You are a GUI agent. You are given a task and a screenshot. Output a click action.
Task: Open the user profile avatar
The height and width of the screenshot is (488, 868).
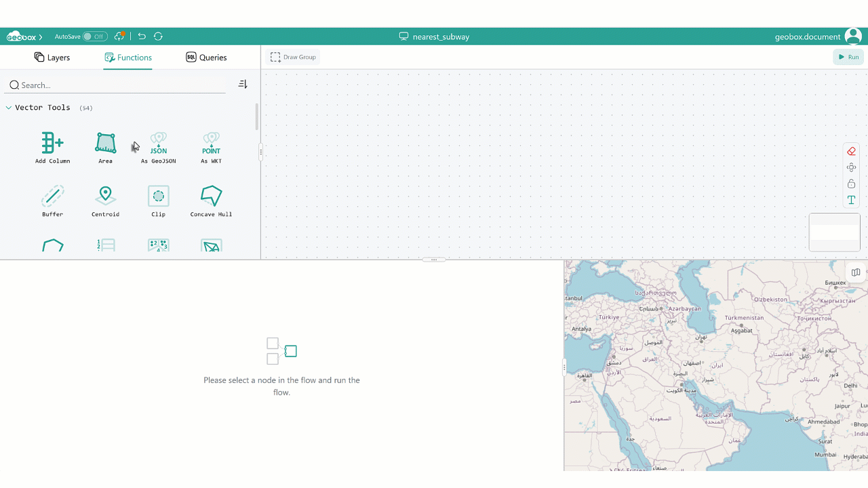coord(853,37)
